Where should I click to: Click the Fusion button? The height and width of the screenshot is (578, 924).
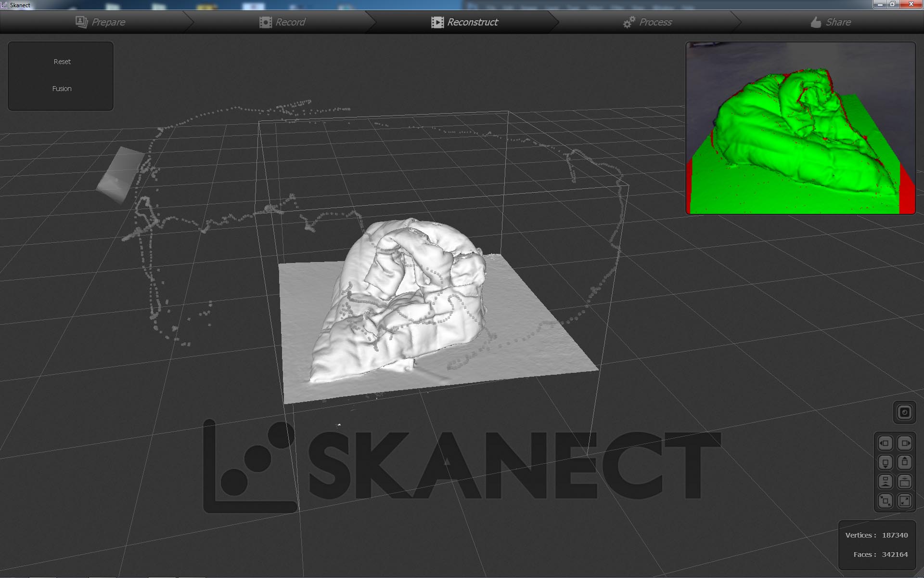(62, 89)
